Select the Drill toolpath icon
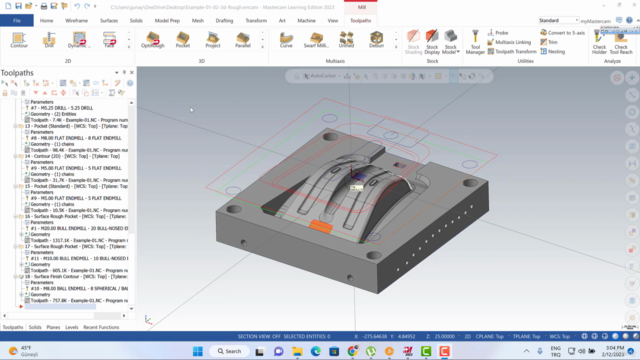 pos(49,40)
